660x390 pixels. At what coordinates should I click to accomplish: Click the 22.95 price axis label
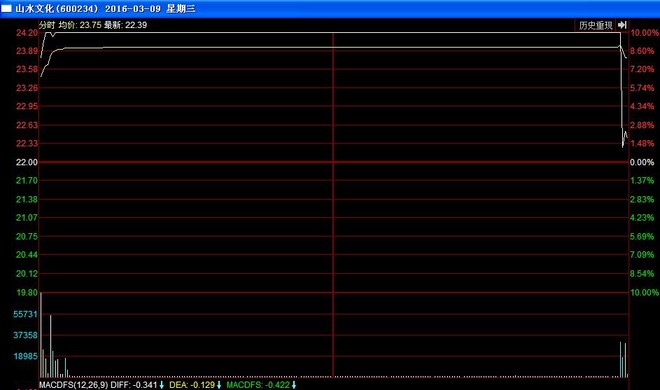pyautogui.click(x=27, y=106)
